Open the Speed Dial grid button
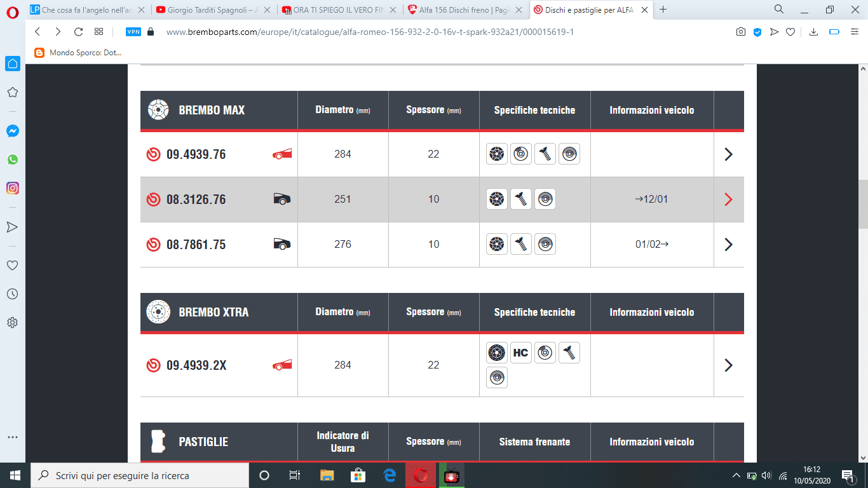The width and height of the screenshot is (868, 488). pyautogui.click(x=98, y=32)
